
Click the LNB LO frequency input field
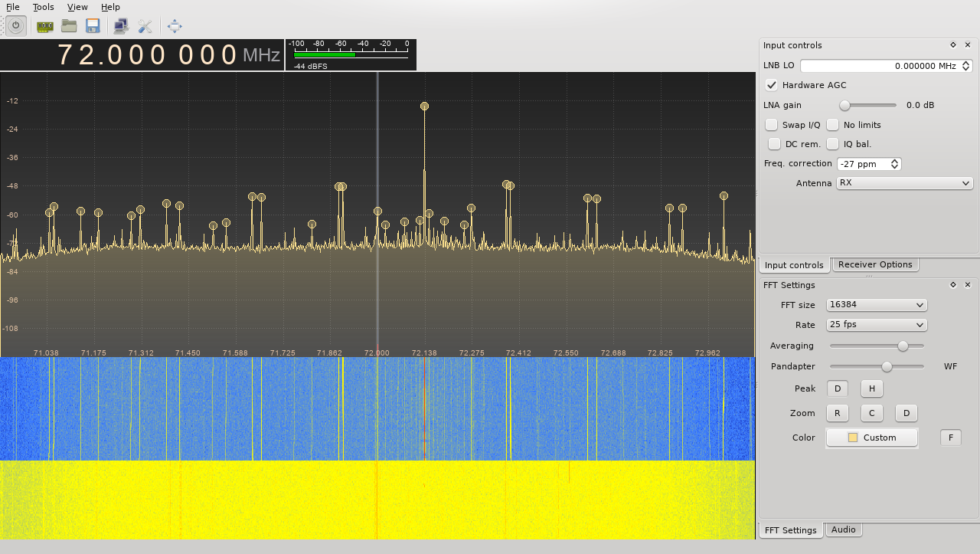[884, 65]
